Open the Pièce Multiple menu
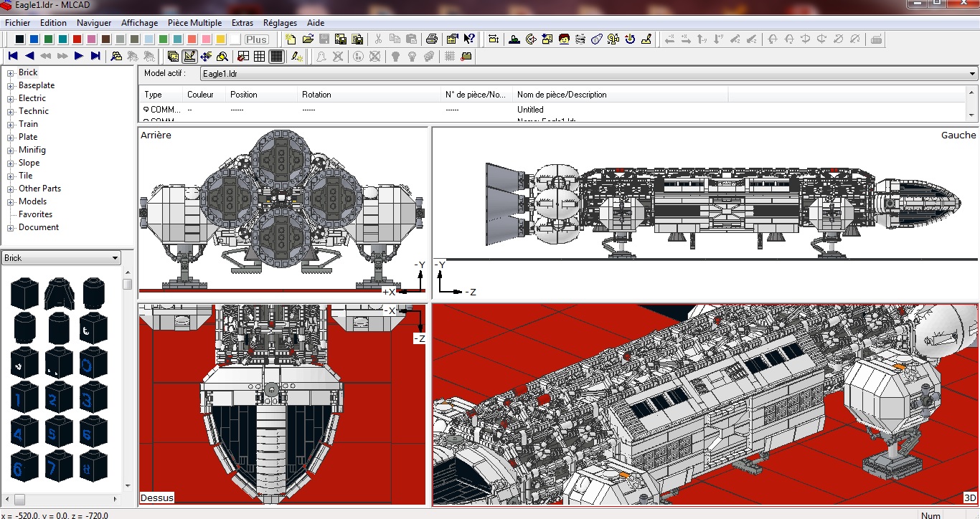This screenshot has height=519, width=980. click(x=194, y=23)
